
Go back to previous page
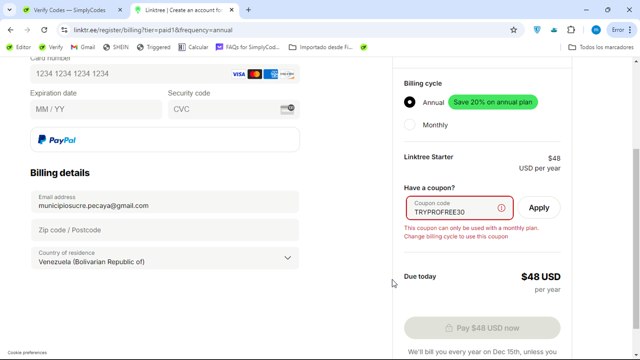pyautogui.click(x=11, y=30)
